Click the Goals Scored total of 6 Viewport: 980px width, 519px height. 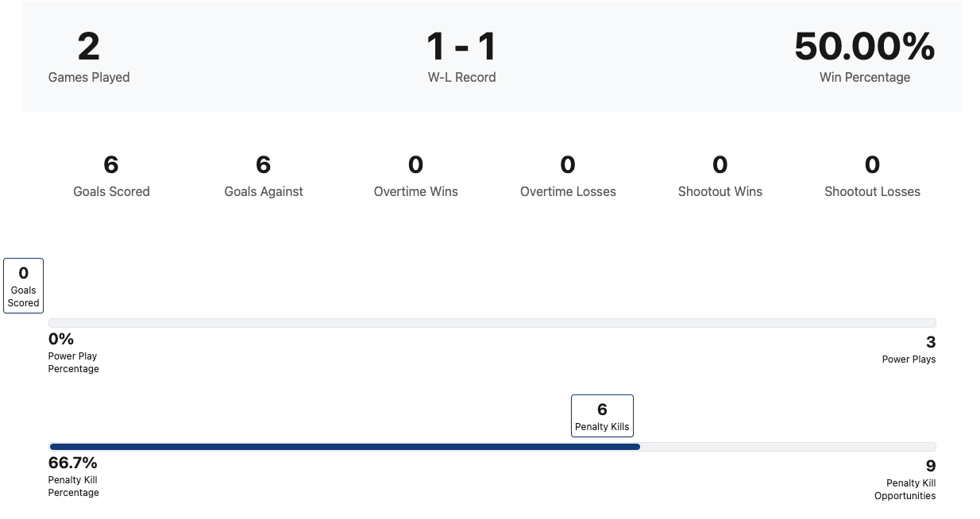point(111,165)
